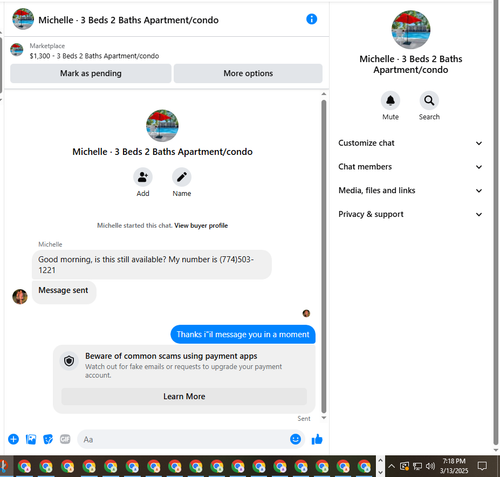
Task: Click chat scrollbar down arrow
Action: (324, 417)
